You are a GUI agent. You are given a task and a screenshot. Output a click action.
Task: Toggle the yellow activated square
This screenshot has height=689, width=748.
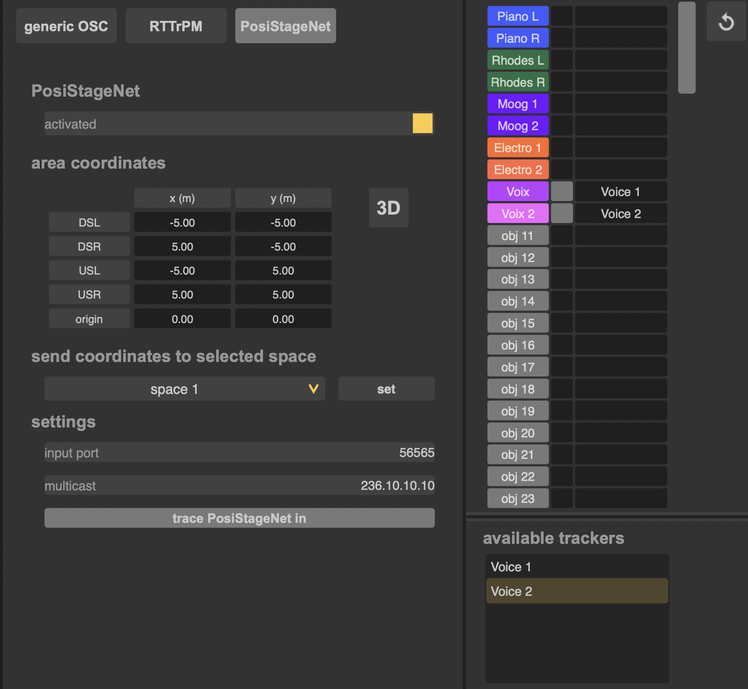tap(423, 123)
